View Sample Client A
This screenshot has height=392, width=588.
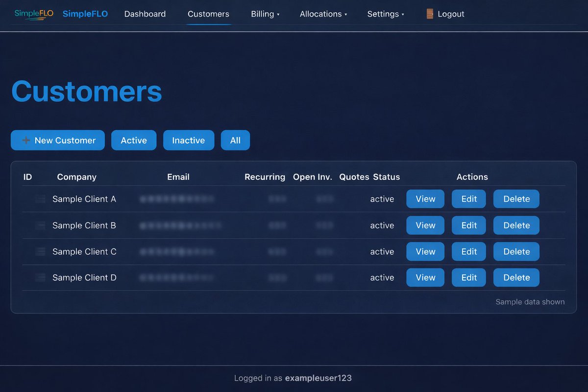(425, 199)
